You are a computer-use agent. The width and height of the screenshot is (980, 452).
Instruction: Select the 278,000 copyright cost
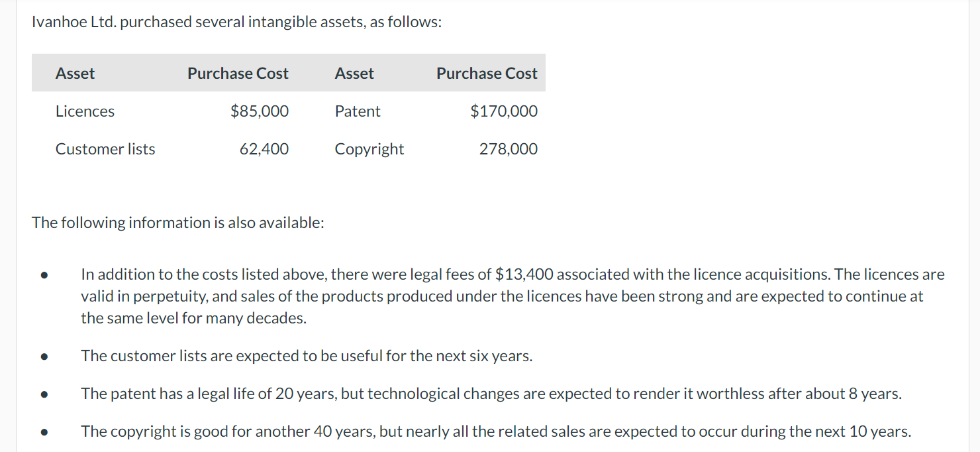(x=509, y=149)
